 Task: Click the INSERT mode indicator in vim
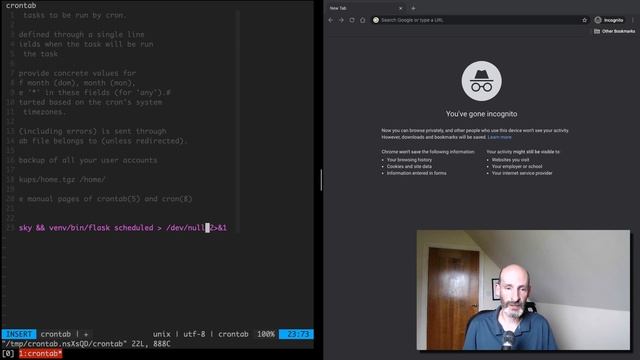pyautogui.click(x=19, y=334)
